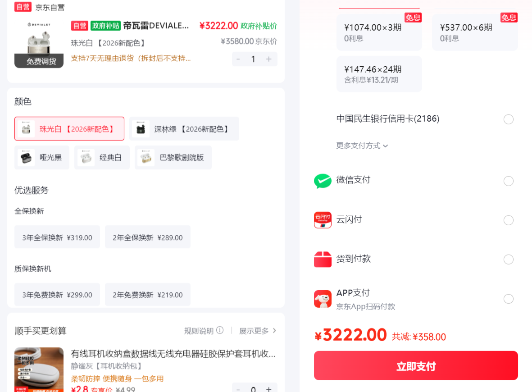The height and width of the screenshot is (392, 532).
Task: Choose the 哑光黑 color option
Action: coord(42,158)
